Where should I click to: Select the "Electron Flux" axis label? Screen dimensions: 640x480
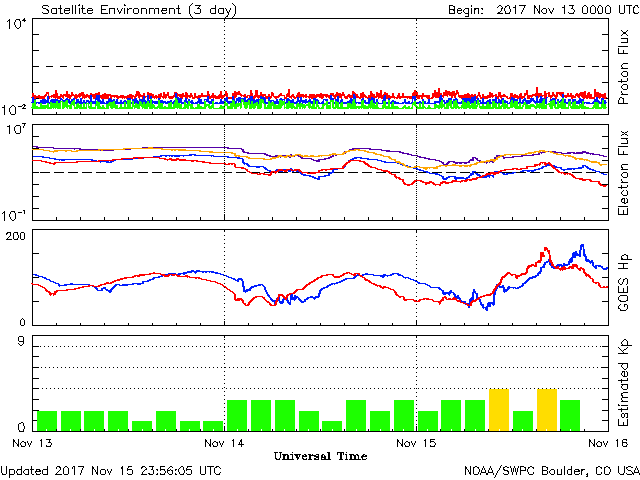click(623, 173)
